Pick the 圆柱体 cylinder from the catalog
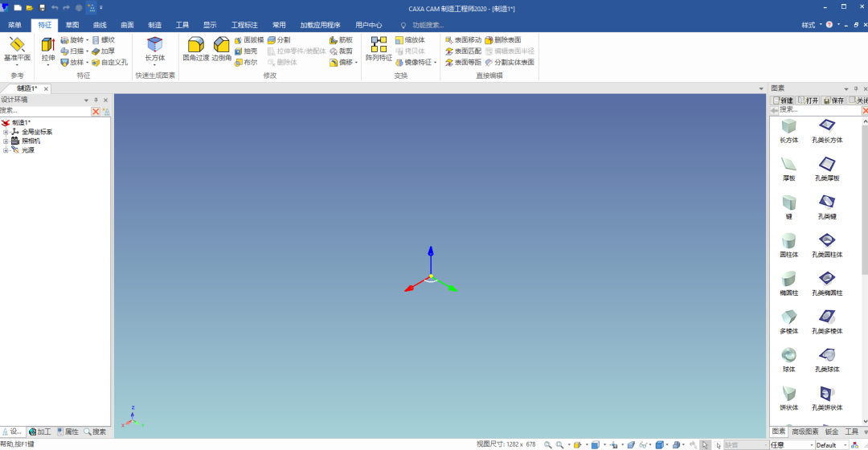868x450 pixels. click(789, 246)
